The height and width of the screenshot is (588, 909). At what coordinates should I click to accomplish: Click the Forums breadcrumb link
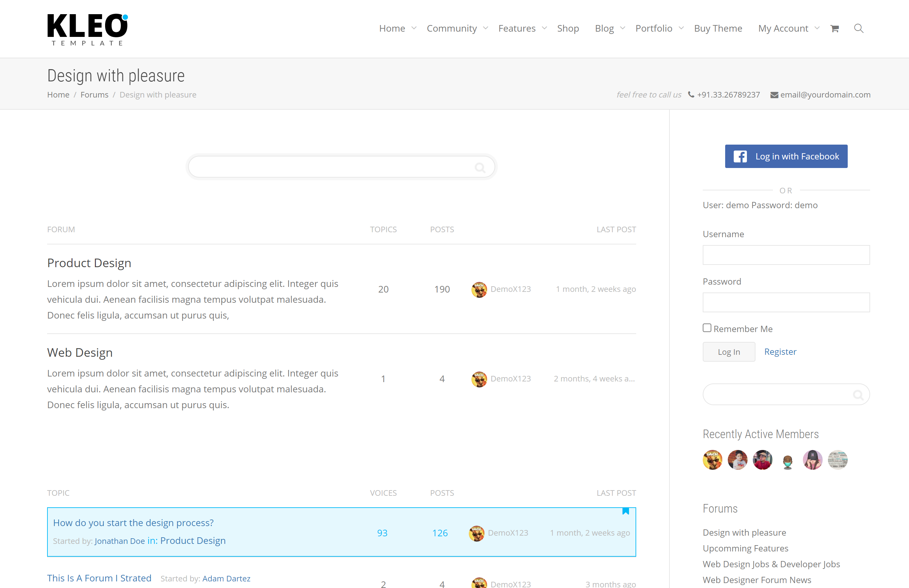[94, 95]
